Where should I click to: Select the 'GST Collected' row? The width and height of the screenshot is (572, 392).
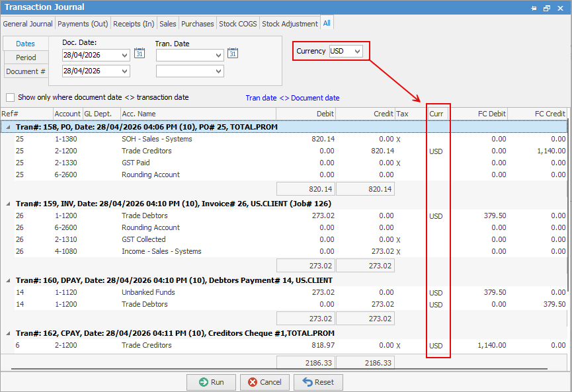[x=291, y=239]
